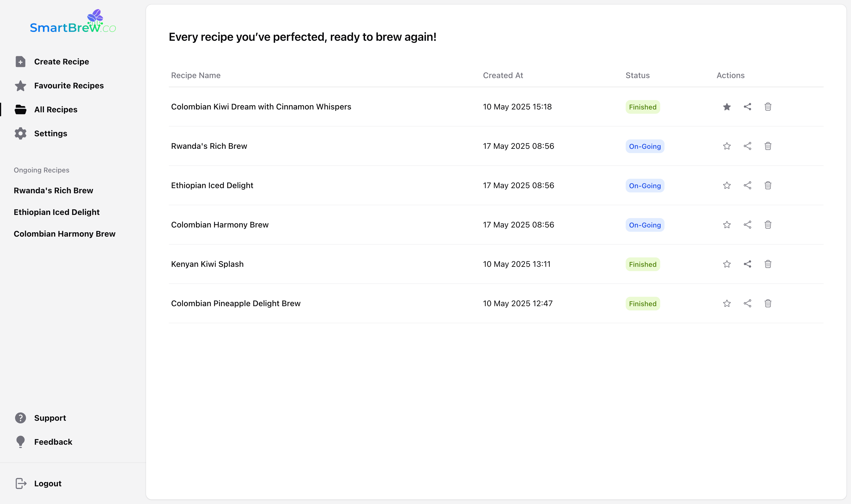This screenshot has height=504, width=851.
Task: Trash the Rwanda's Rich Brew recipe
Action: pyautogui.click(x=768, y=146)
